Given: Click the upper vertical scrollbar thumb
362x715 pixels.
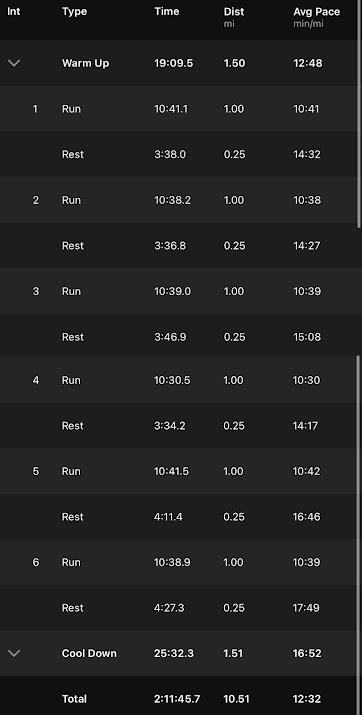Looking at the screenshot, I should click(360, 113).
